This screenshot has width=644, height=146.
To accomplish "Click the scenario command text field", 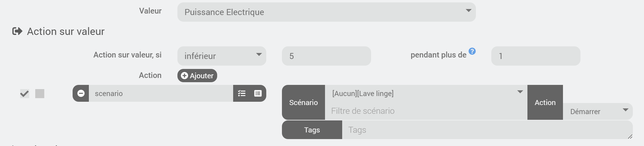I will (x=161, y=93).
